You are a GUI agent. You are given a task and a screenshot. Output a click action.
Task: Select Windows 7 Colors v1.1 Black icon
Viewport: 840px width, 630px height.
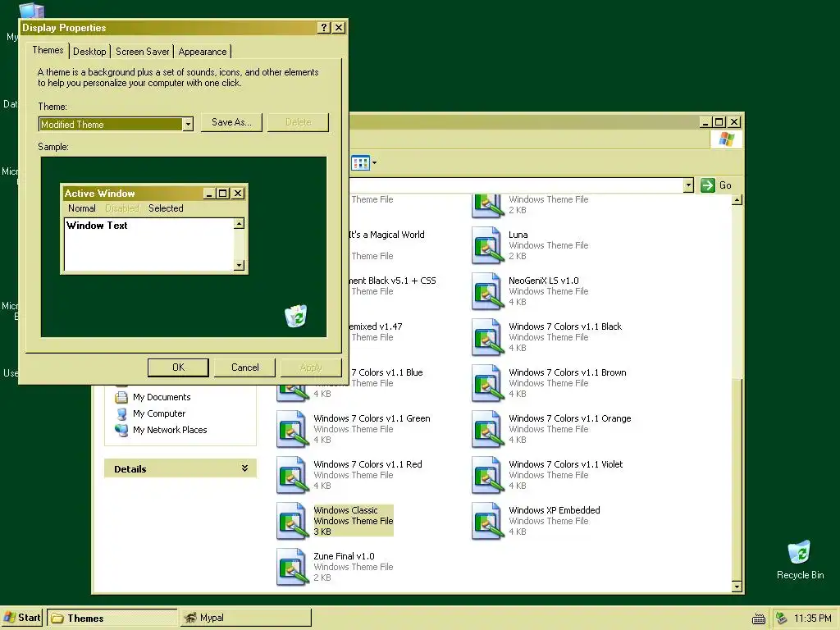[x=487, y=337]
